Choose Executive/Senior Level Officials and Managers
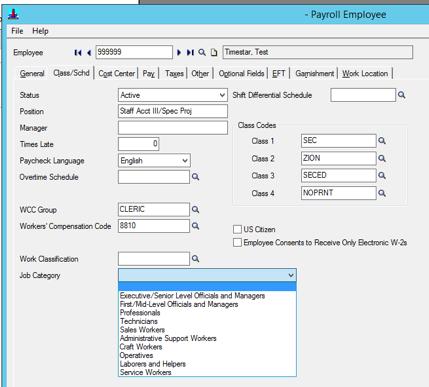The height and width of the screenshot is (387, 429). 207,296
